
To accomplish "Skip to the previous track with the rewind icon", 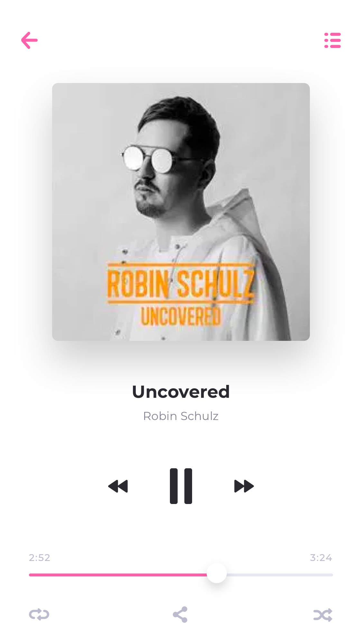I will pos(118,486).
